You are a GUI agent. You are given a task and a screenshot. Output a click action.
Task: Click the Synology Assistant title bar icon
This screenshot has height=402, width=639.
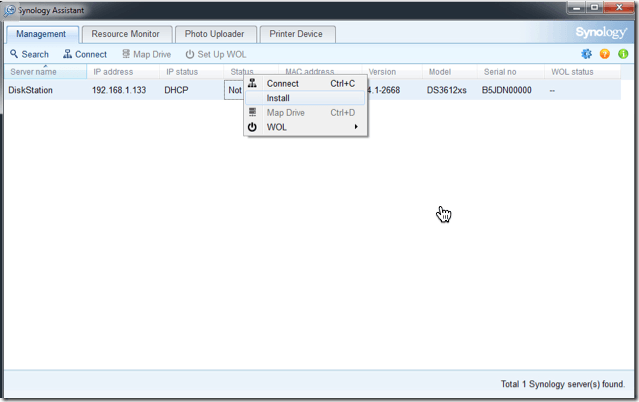click(9, 10)
